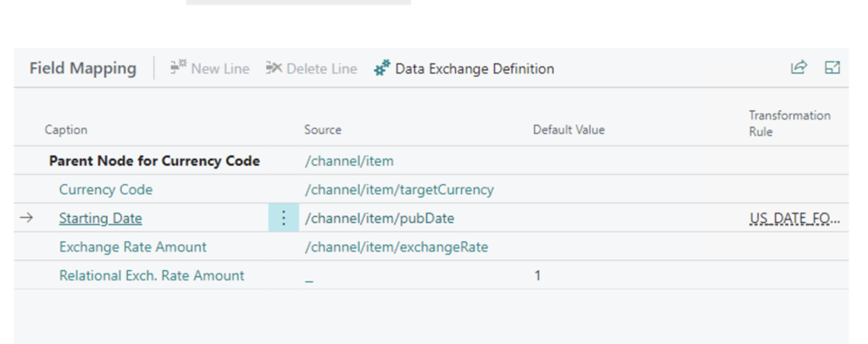Click the Delete Line icon
868x344 pixels.
tap(274, 69)
